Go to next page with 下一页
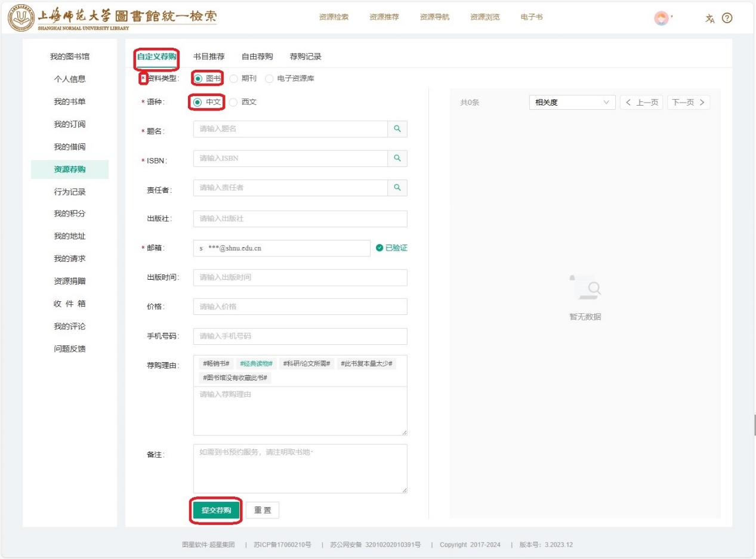 click(689, 103)
